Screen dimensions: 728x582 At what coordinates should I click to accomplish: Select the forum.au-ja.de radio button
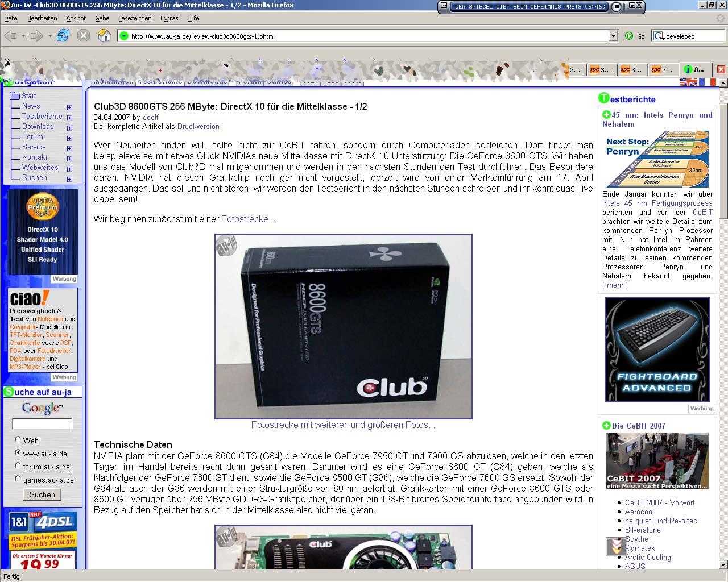(18, 465)
